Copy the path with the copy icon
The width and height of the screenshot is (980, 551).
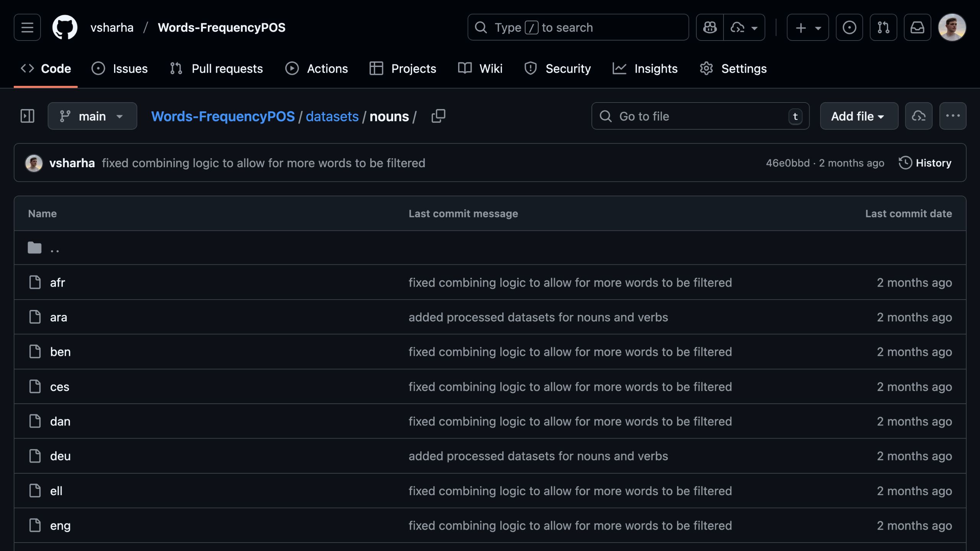tap(438, 116)
